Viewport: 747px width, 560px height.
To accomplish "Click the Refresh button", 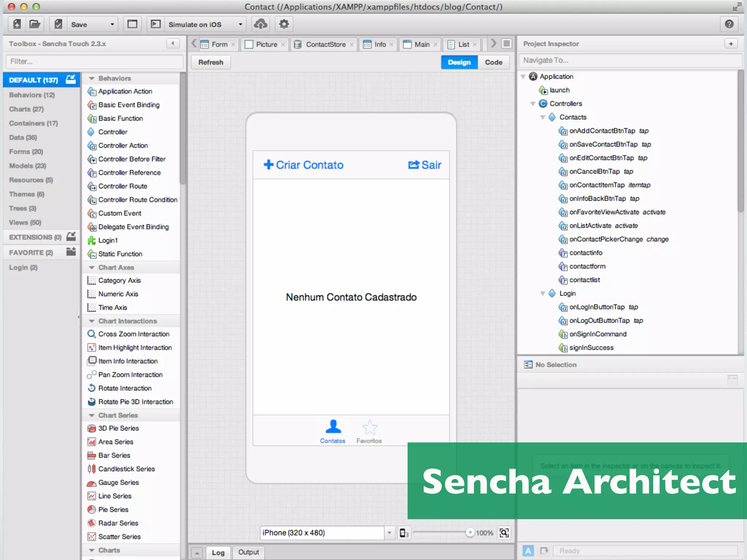I will click(x=211, y=62).
